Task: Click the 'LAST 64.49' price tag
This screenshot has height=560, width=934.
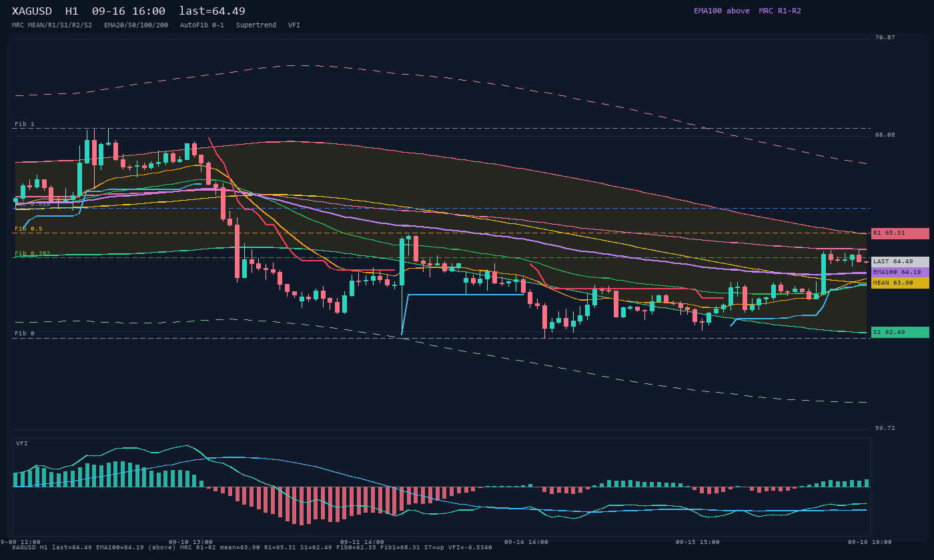Action: (x=900, y=261)
